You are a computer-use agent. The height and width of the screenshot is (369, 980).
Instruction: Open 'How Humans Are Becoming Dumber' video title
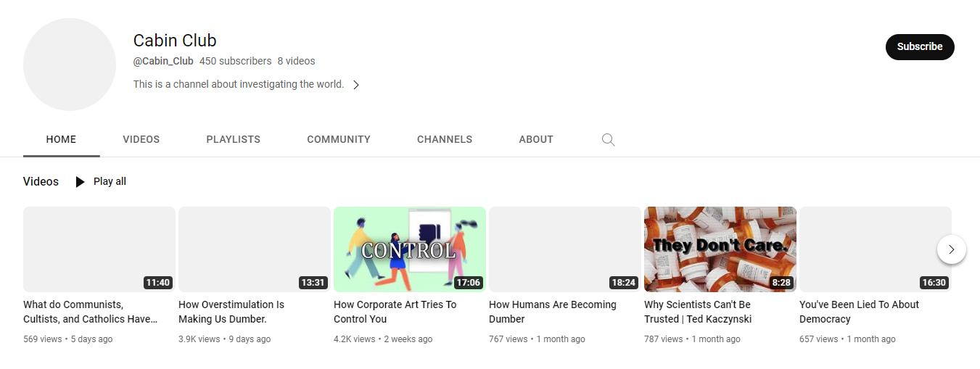click(x=552, y=312)
